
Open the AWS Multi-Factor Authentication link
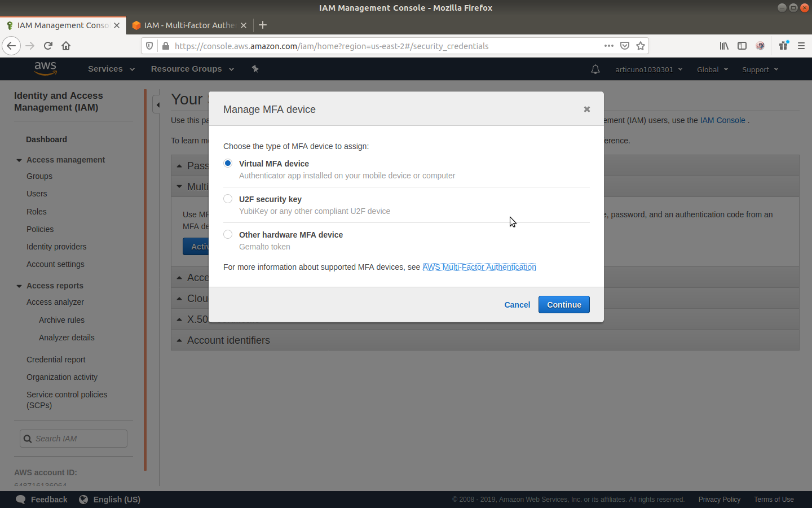pyautogui.click(x=479, y=267)
